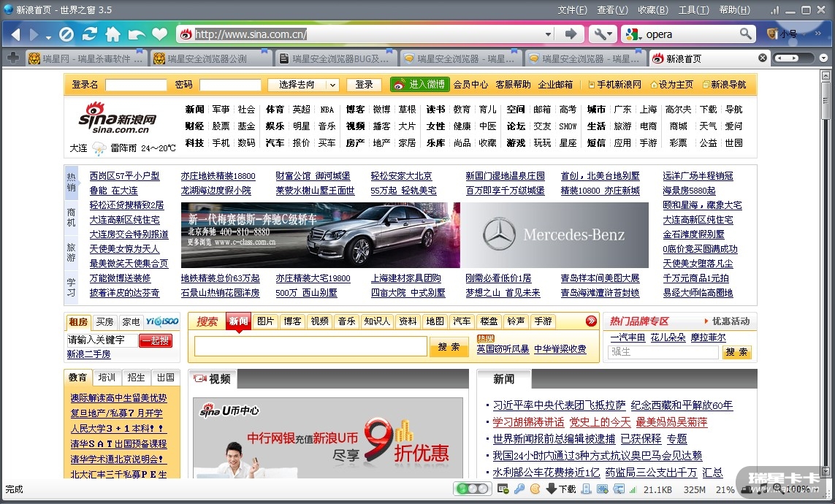Open 手机新浪网 link

click(x=614, y=85)
